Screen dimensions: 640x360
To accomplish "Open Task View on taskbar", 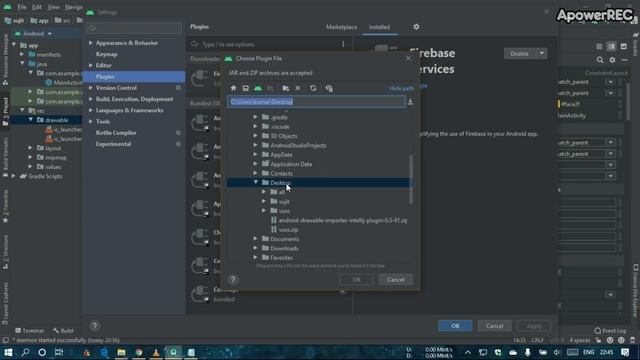I will click(x=59, y=352).
